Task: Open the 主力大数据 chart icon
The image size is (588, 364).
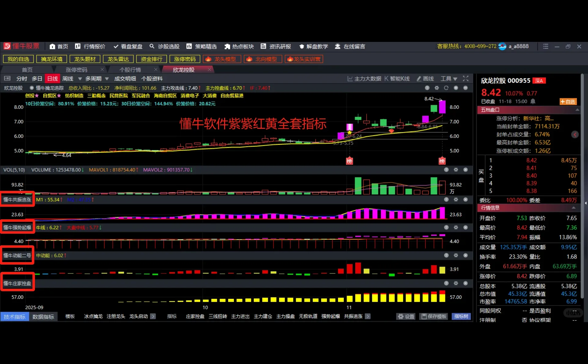Action: click(x=364, y=79)
